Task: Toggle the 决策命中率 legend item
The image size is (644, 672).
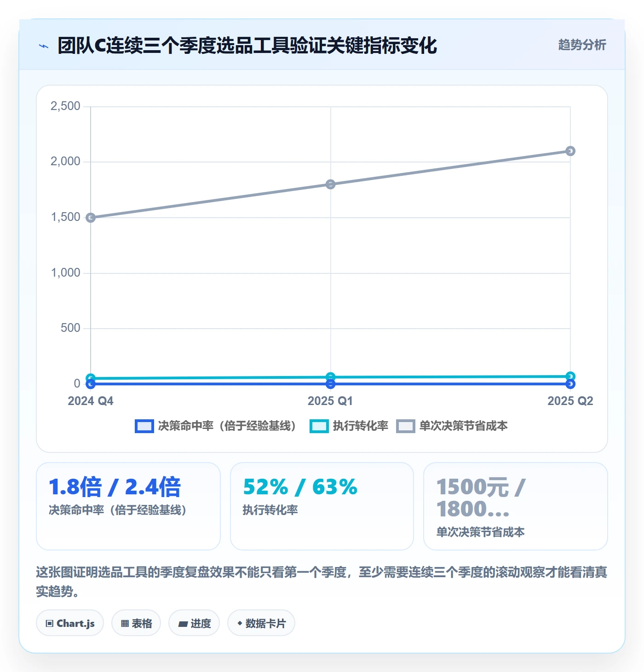Action: pos(215,426)
